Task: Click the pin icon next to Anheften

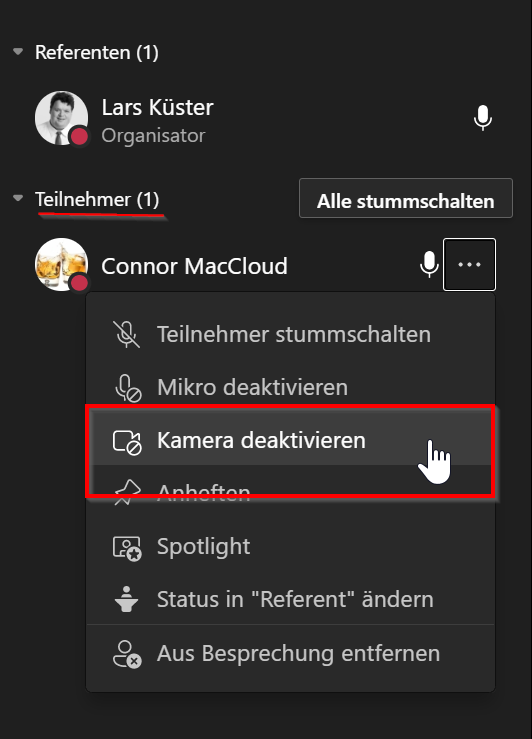Action: [x=127, y=493]
